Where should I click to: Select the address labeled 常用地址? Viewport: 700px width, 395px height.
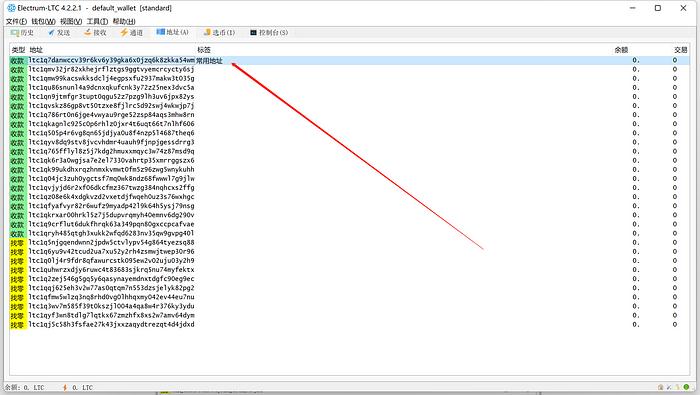click(350, 60)
